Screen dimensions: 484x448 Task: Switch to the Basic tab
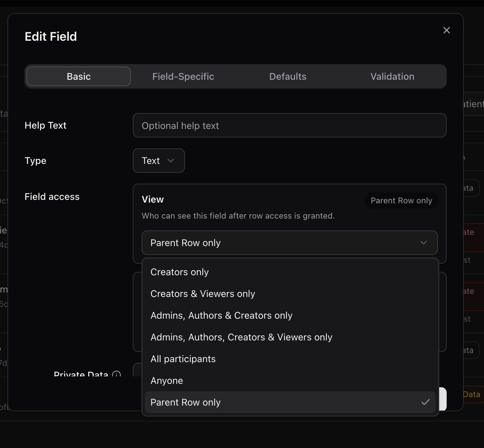(x=79, y=76)
